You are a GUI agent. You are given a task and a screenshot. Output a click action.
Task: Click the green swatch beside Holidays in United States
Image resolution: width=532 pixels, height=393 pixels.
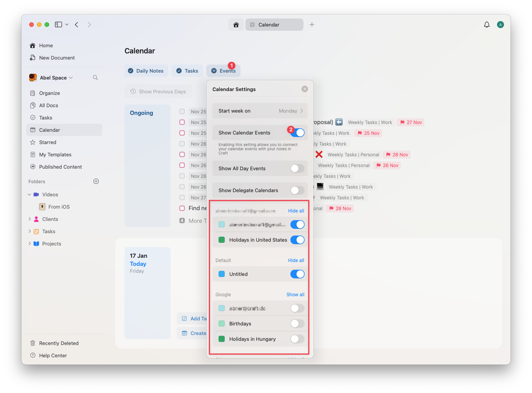tap(222, 240)
